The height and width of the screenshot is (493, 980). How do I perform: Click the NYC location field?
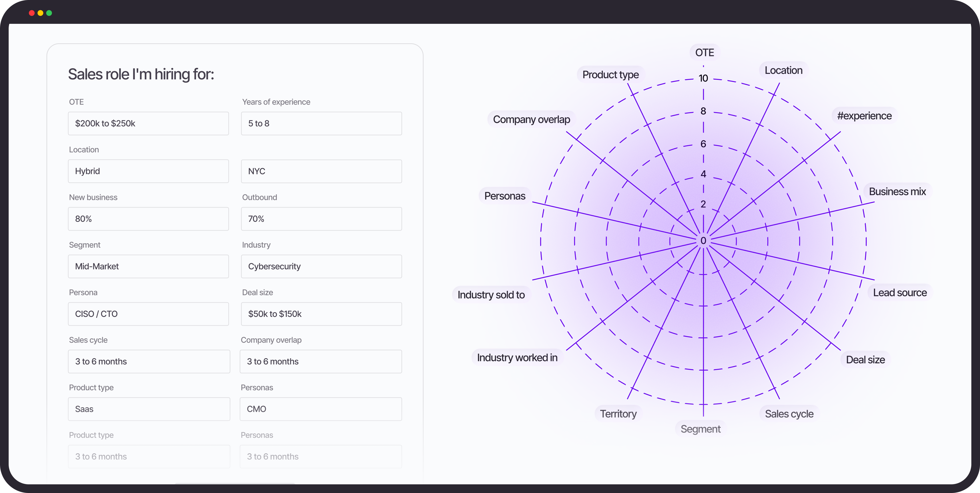[x=321, y=171]
